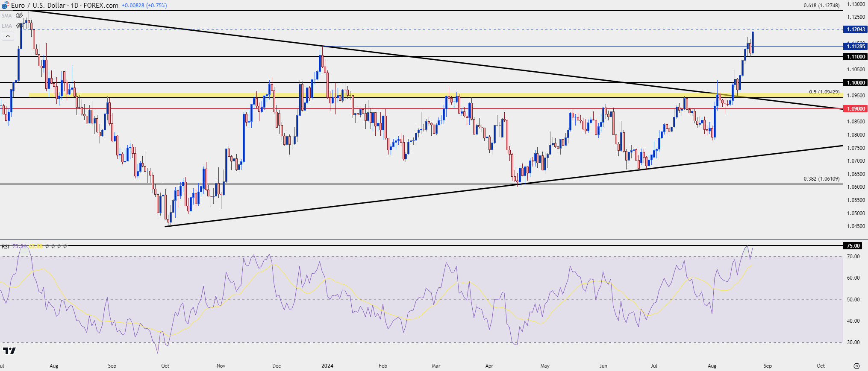Click the 1.04500 price scale value
The height and width of the screenshot is (371, 868).
point(856,226)
